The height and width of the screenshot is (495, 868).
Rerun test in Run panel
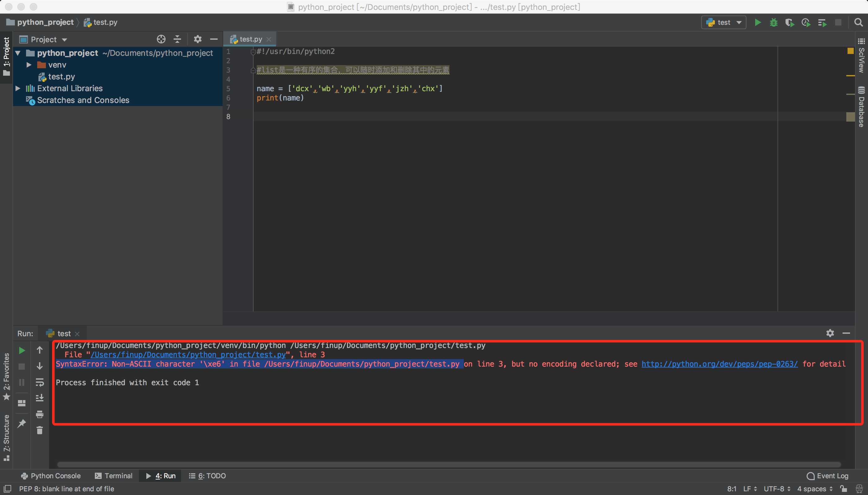22,350
